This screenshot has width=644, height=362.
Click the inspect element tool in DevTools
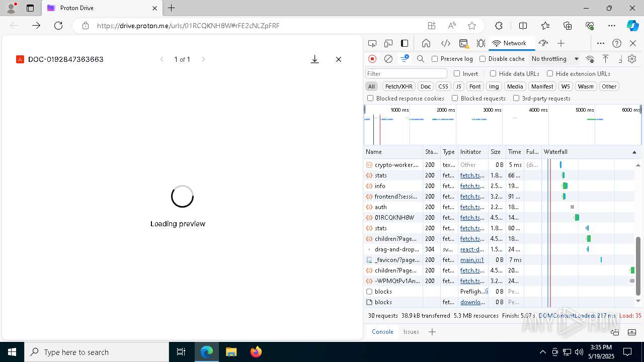point(372,43)
